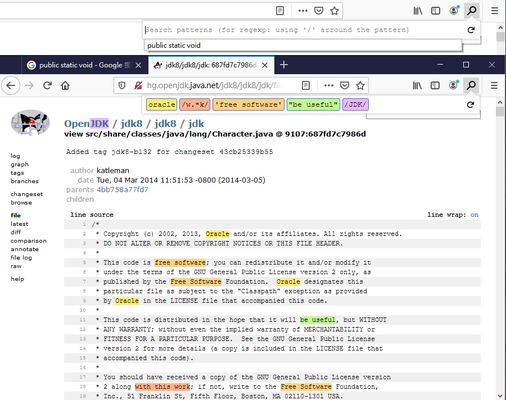Viewport: 506px width, 400px height.
Task: Open a new tab with the plus button
Action: coord(284,65)
